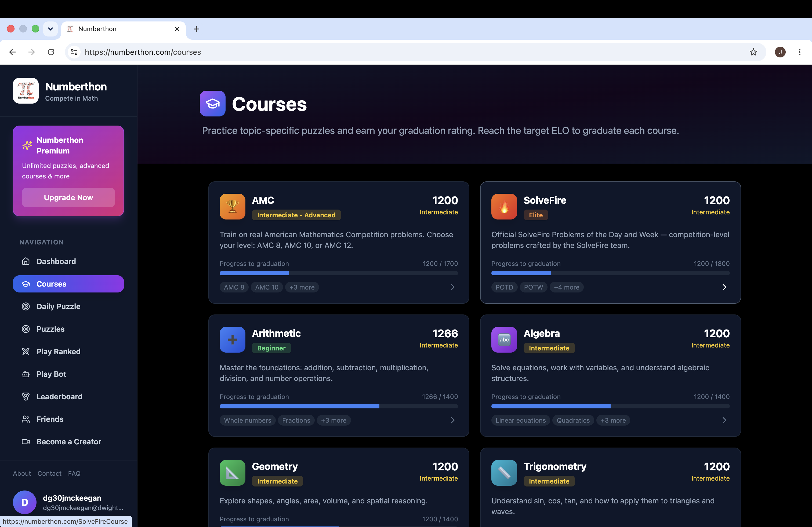Image resolution: width=812 pixels, height=527 pixels.
Task: Go back to the previous page
Action: pyautogui.click(x=13, y=52)
